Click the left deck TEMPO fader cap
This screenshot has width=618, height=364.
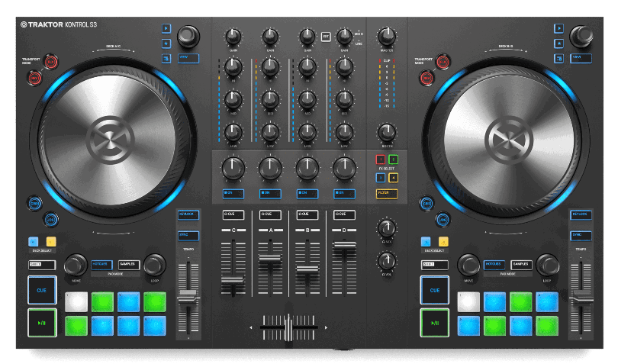point(188,295)
